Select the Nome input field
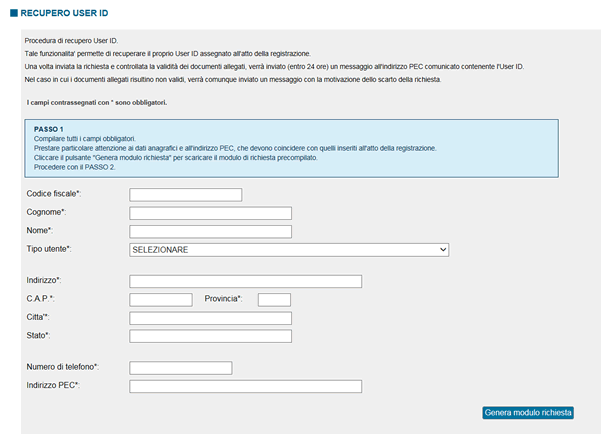 211,231
